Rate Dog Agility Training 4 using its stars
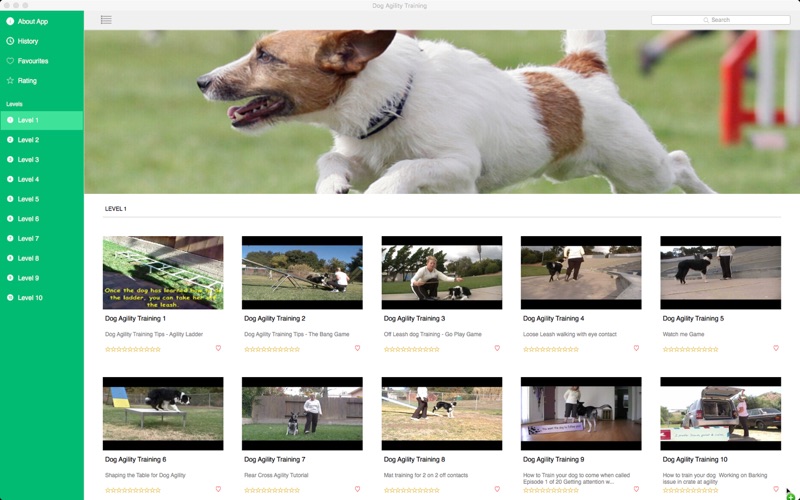 (x=551, y=349)
